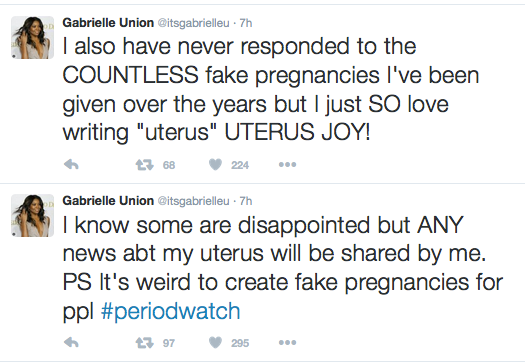Open first tweet's 7h timestamp

pos(246,23)
